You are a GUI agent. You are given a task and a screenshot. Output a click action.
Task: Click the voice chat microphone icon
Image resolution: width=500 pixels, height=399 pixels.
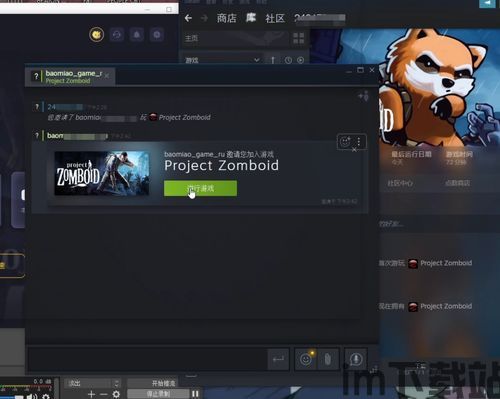click(x=356, y=359)
